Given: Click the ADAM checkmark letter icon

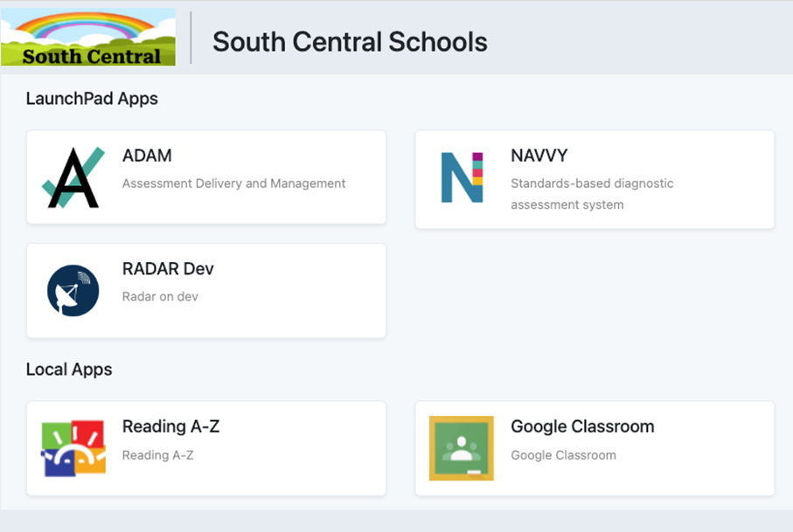Looking at the screenshot, I should (73, 177).
